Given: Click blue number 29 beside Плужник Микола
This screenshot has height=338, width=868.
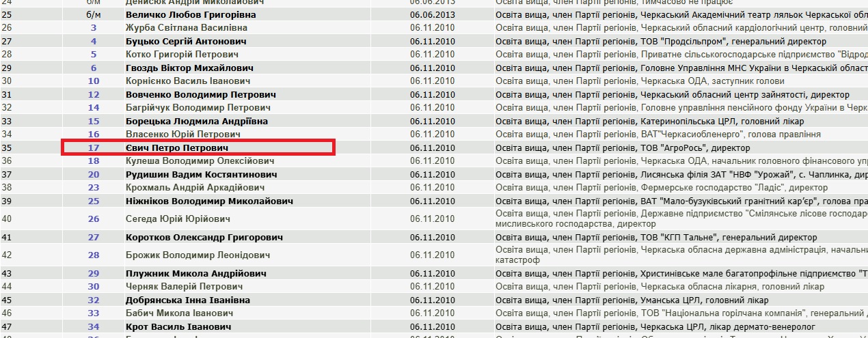Looking at the screenshot, I should coord(94,273).
